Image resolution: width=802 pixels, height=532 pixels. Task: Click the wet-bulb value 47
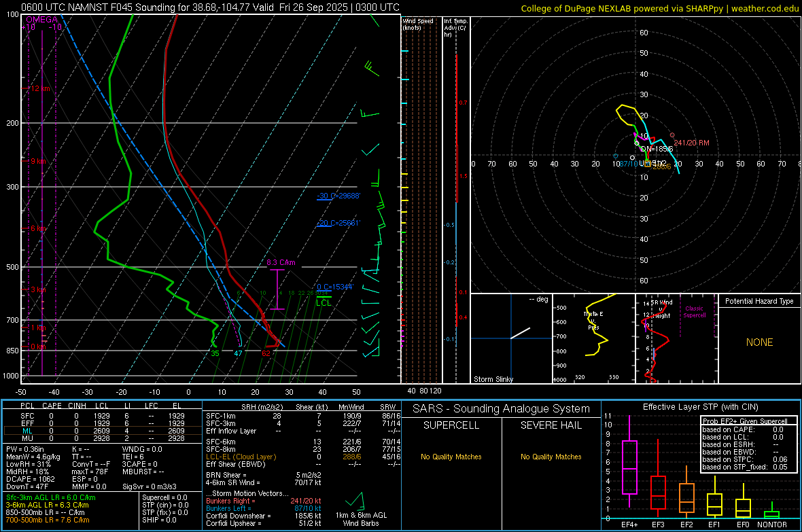[239, 353]
